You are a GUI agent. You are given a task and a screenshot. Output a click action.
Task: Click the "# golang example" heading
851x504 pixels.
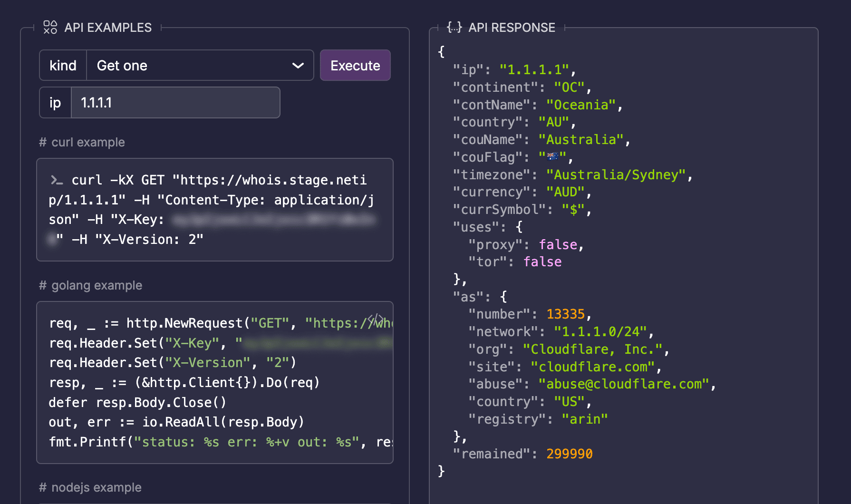[x=90, y=285]
